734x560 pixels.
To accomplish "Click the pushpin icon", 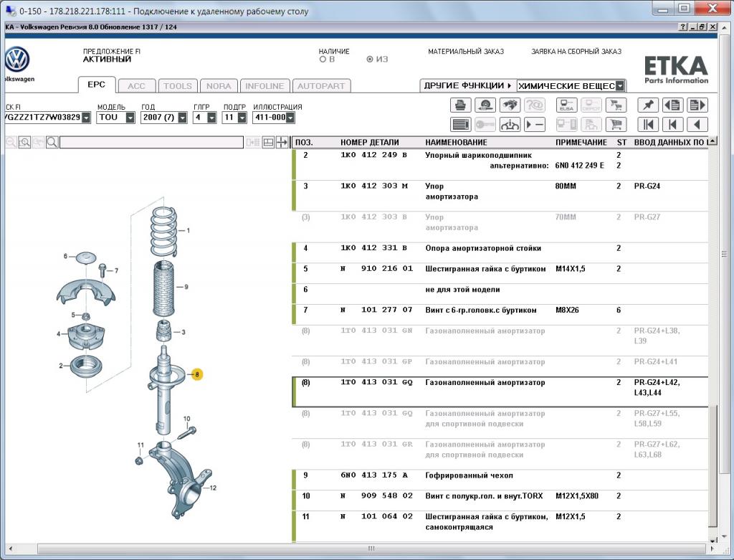I will click(x=648, y=105).
